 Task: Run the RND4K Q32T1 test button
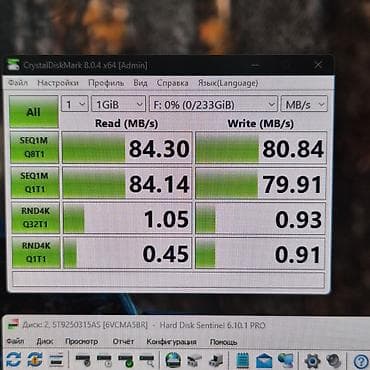point(35,218)
